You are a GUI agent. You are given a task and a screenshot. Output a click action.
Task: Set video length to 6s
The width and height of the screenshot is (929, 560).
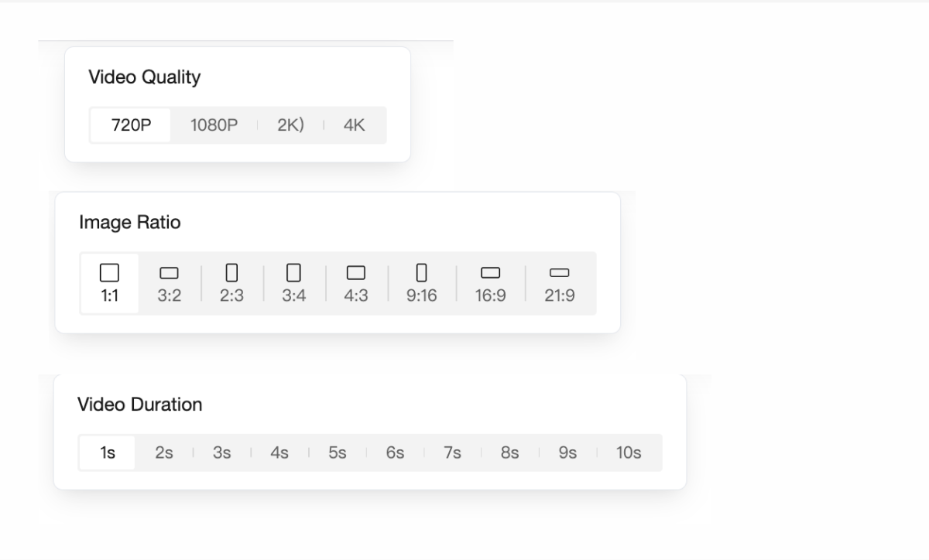tap(395, 453)
